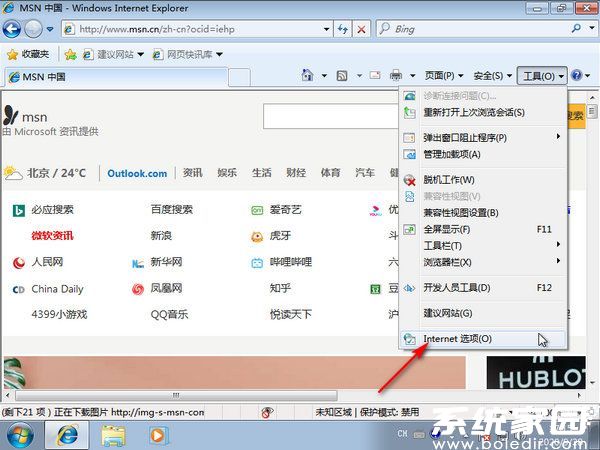Click the 新华网 site icon
Viewport: 600px width, 450px height.
point(138,263)
